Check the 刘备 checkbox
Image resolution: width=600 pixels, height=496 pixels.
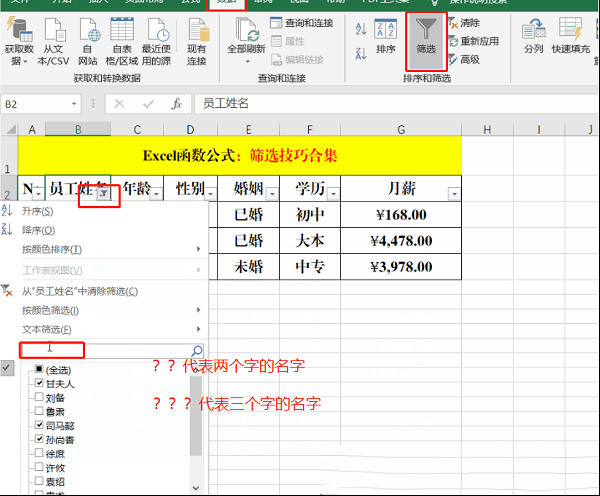tap(39, 397)
